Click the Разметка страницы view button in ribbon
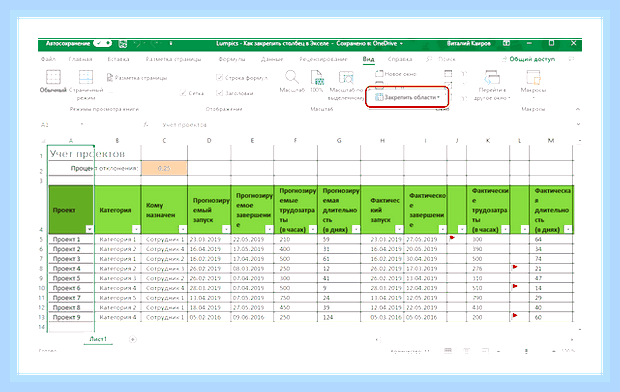 click(137, 78)
